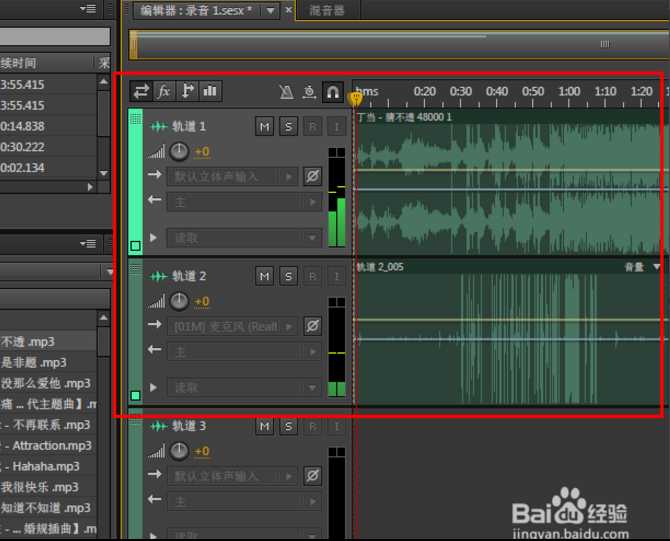Solo track 轨道 3

tap(288, 426)
